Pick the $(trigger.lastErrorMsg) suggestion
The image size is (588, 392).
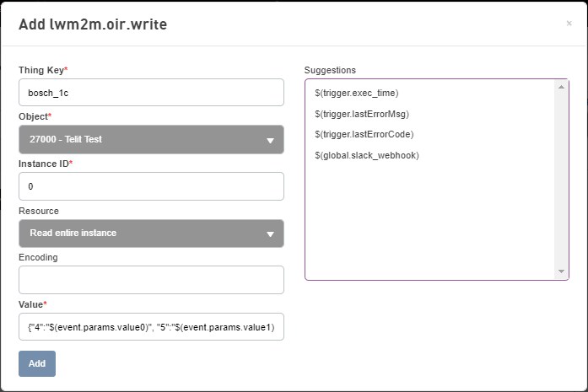362,114
